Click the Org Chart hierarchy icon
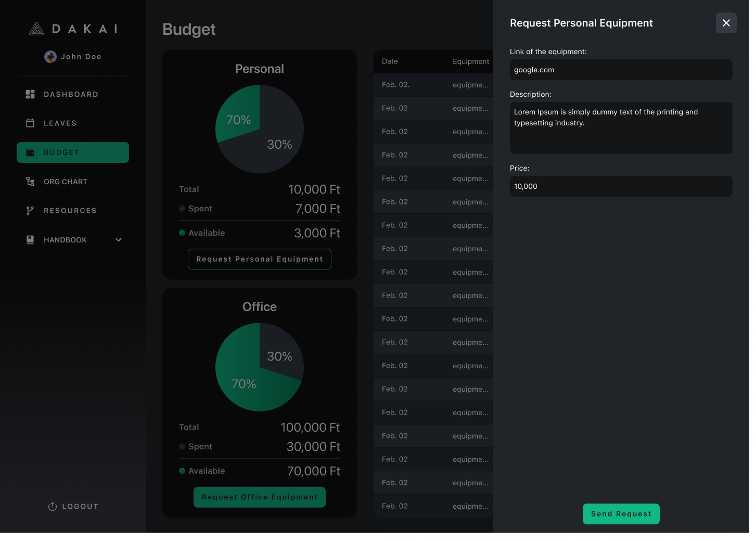 pyautogui.click(x=30, y=182)
